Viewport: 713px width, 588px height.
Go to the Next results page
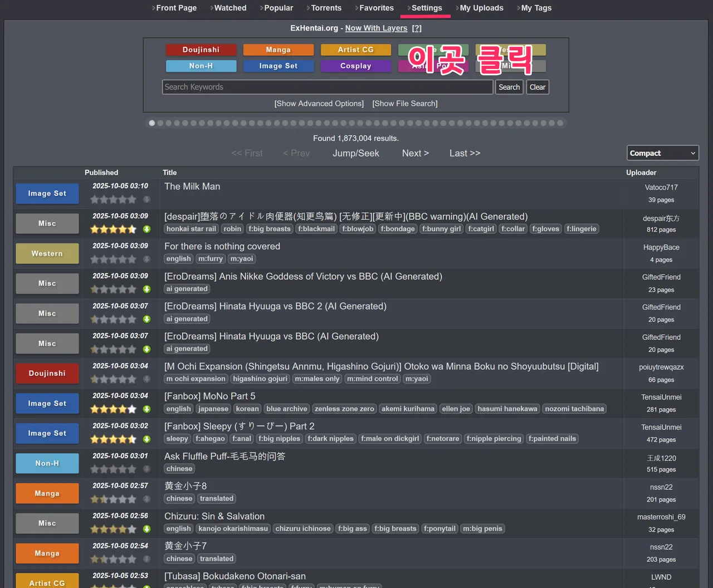pos(415,153)
